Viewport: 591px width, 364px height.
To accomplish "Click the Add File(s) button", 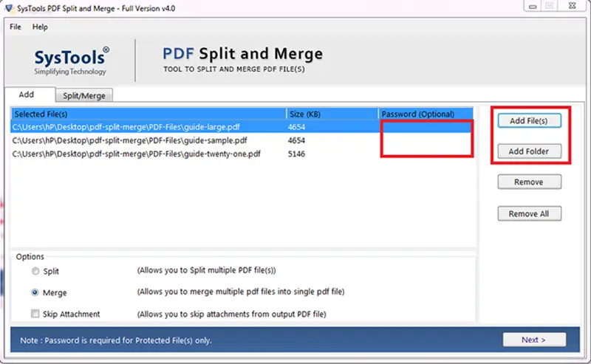I will coord(529,121).
